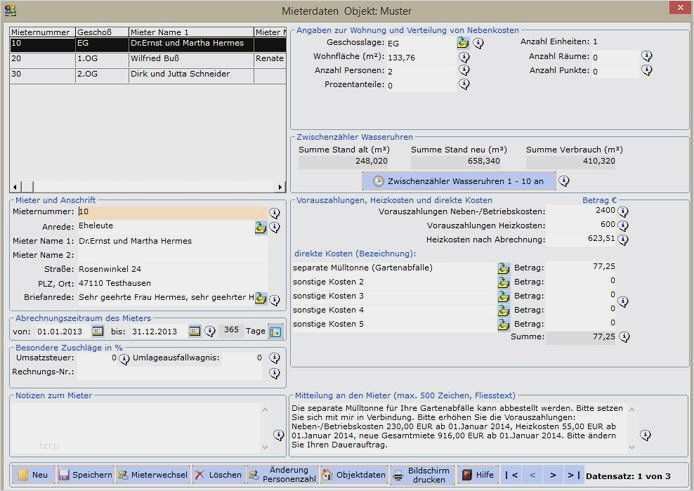Click into the Mieter Name 2 field
694x491 pixels.
pyautogui.click(x=173, y=255)
